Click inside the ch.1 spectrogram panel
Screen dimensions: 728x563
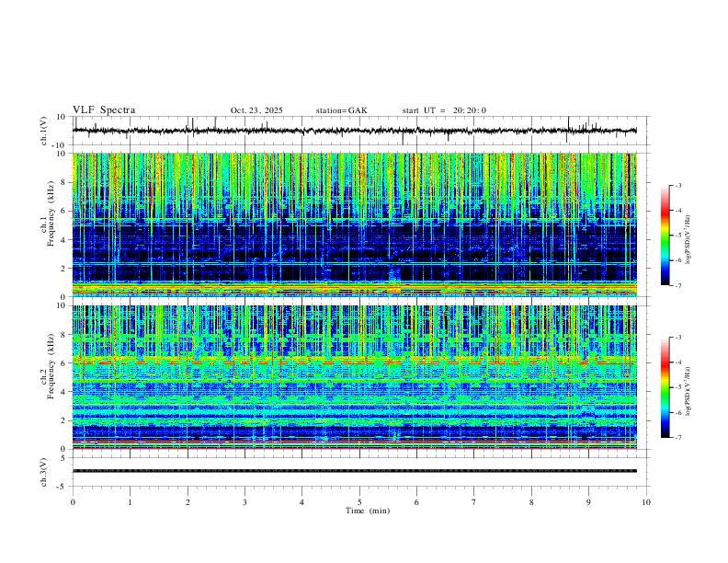355,224
